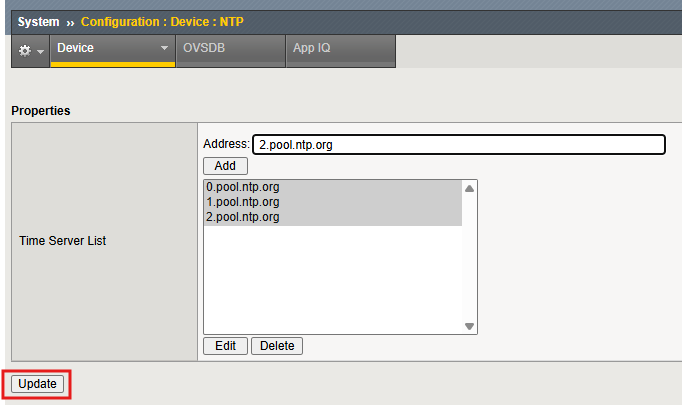The width and height of the screenshot is (682, 405).
Task: Click the Add button
Action: click(x=225, y=166)
